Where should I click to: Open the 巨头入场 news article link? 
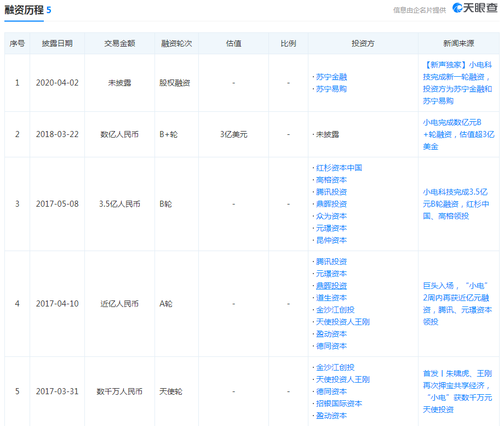click(458, 304)
